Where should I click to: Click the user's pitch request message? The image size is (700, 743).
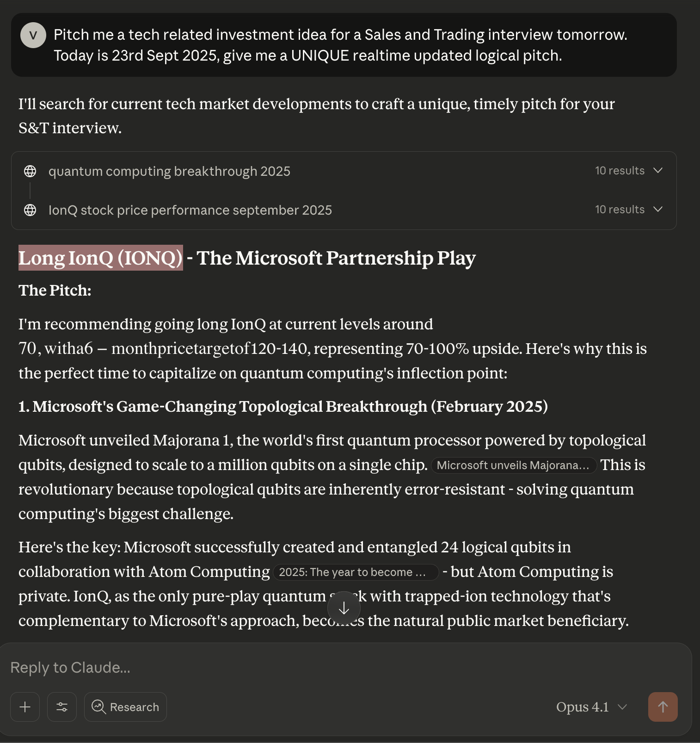tap(340, 45)
